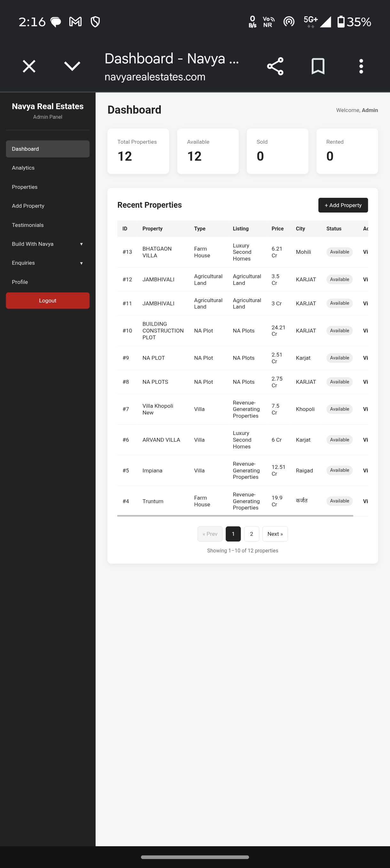Screen dimensions: 390x868
Task: Select current page 1 in pagination
Action: coord(233,534)
